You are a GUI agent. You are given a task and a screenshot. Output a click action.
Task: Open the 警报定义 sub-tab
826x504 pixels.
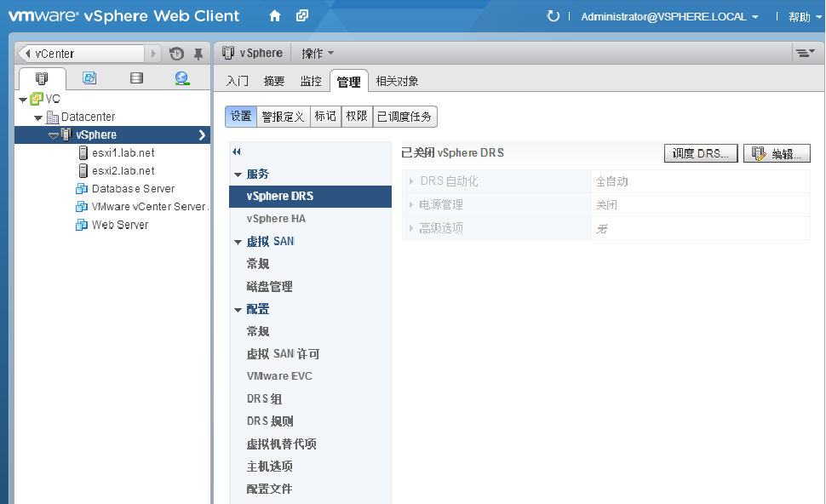coord(284,117)
